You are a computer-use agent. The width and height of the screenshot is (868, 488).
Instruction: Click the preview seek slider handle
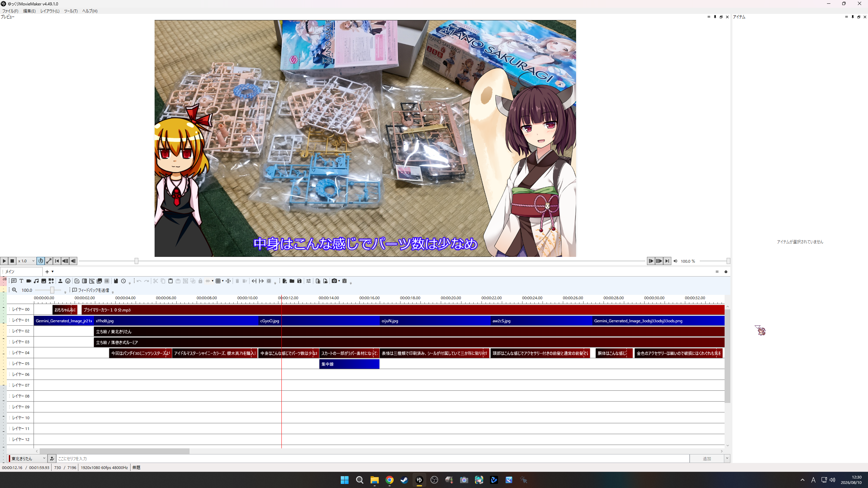pos(136,261)
